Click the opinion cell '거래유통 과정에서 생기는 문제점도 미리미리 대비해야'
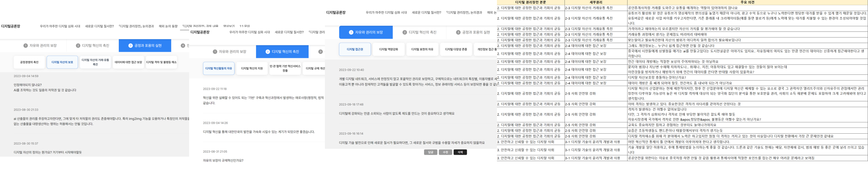 tap(747, 35)
